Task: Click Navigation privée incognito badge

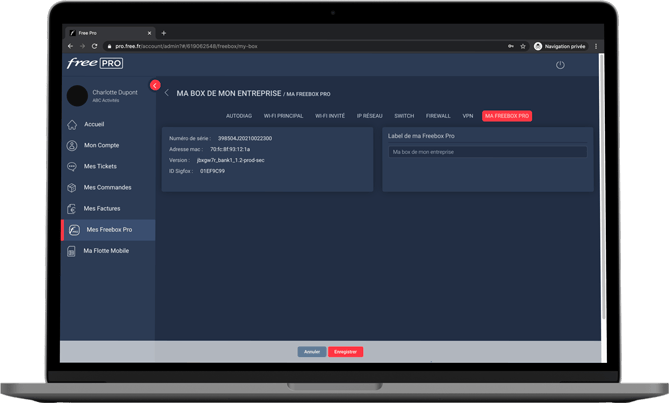Action: click(x=560, y=46)
